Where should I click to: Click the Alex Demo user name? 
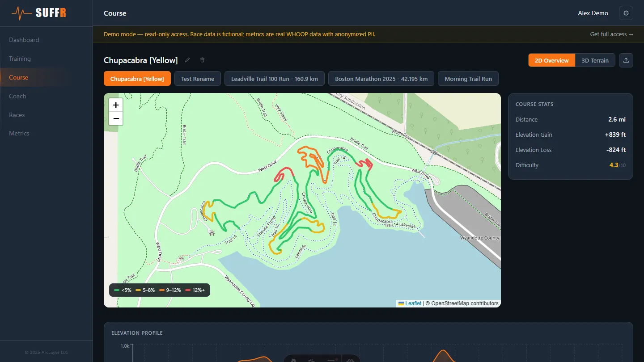593,13
